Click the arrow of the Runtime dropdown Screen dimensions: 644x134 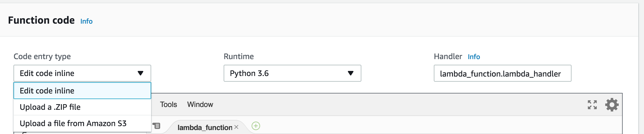351,73
